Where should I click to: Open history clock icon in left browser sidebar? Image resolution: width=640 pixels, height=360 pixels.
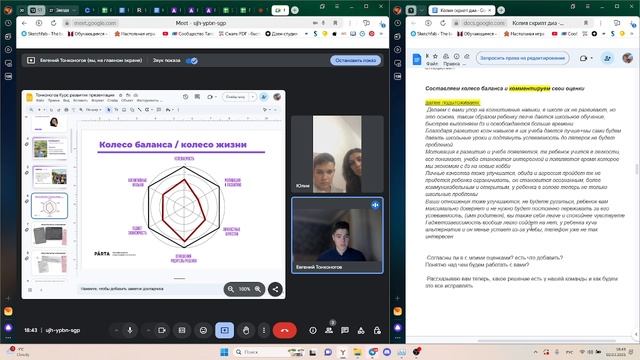coord(8,23)
